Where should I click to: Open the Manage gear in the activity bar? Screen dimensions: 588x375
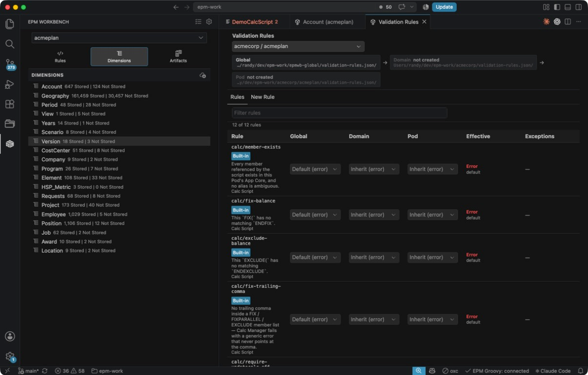click(10, 356)
